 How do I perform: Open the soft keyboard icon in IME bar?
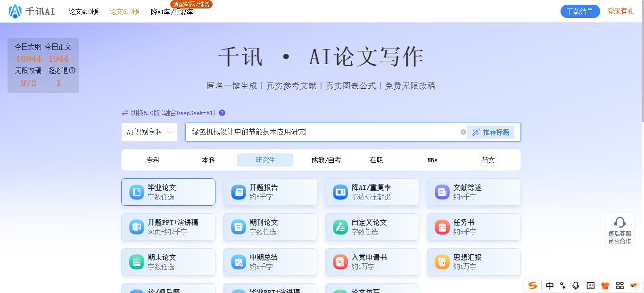[x=590, y=285]
